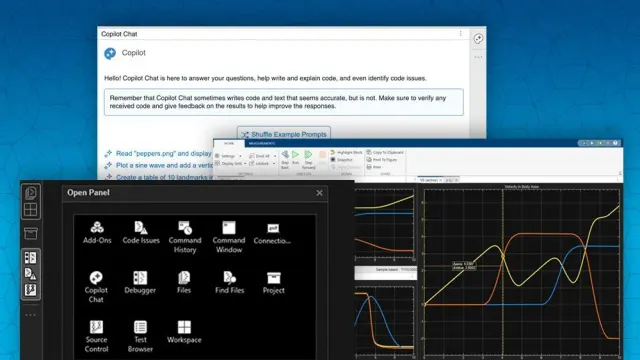Click the cursor data tip label on the velocity plot
Screen dimensions: 640x360
(464, 266)
